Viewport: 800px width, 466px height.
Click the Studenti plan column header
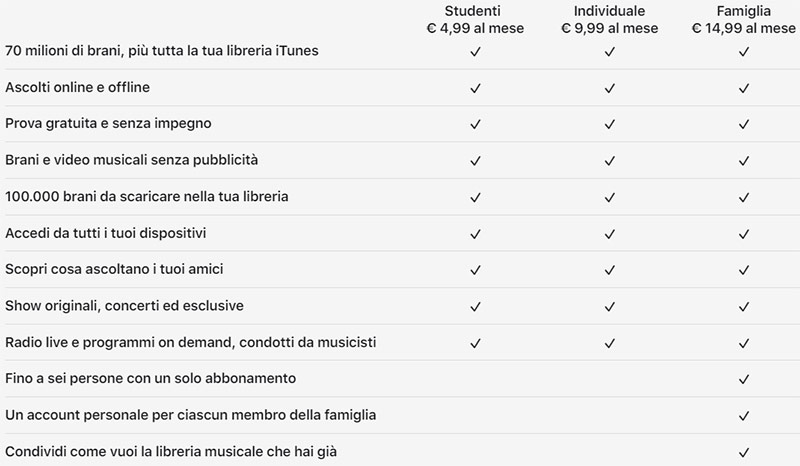(475, 19)
